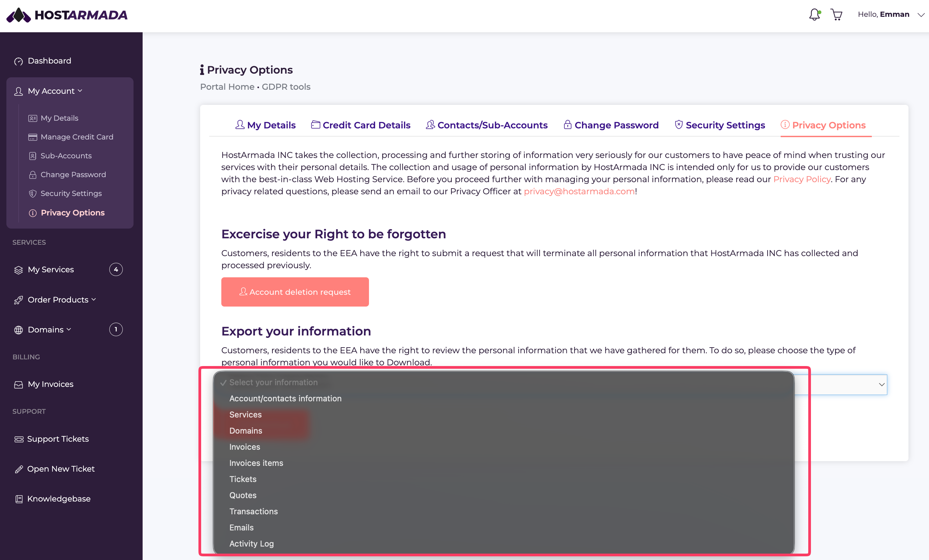The height and width of the screenshot is (560, 929).
Task: Choose Tickets from the export list
Action: (x=503, y=479)
